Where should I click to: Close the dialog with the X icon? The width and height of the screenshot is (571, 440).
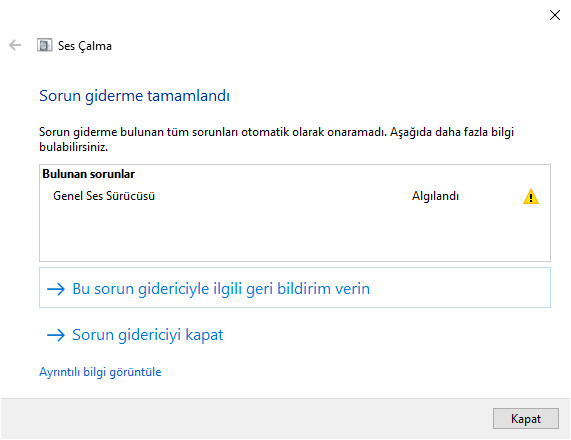coord(555,15)
